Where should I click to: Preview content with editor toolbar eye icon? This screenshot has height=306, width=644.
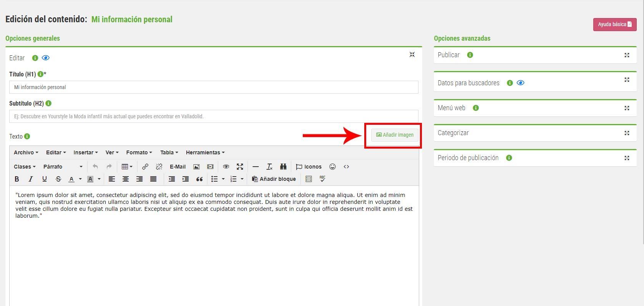click(226, 167)
